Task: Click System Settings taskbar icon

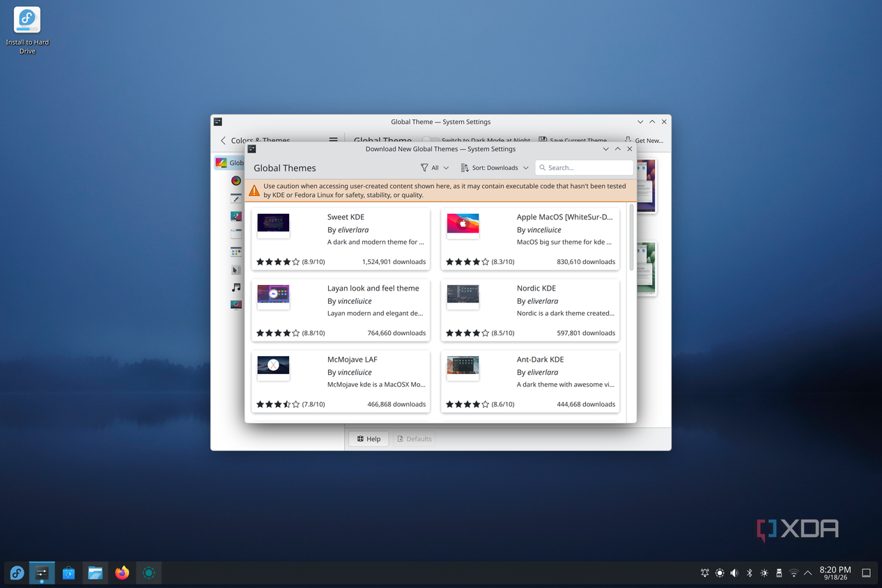Action: 42,573
